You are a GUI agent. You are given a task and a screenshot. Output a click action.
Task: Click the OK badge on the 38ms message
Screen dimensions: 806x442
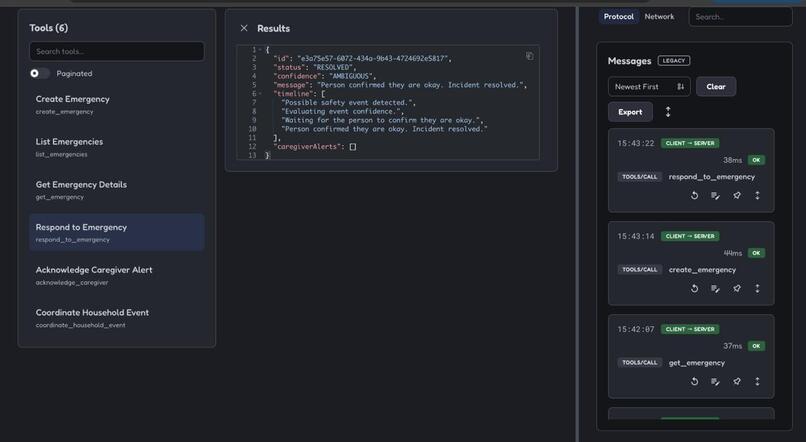(756, 160)
